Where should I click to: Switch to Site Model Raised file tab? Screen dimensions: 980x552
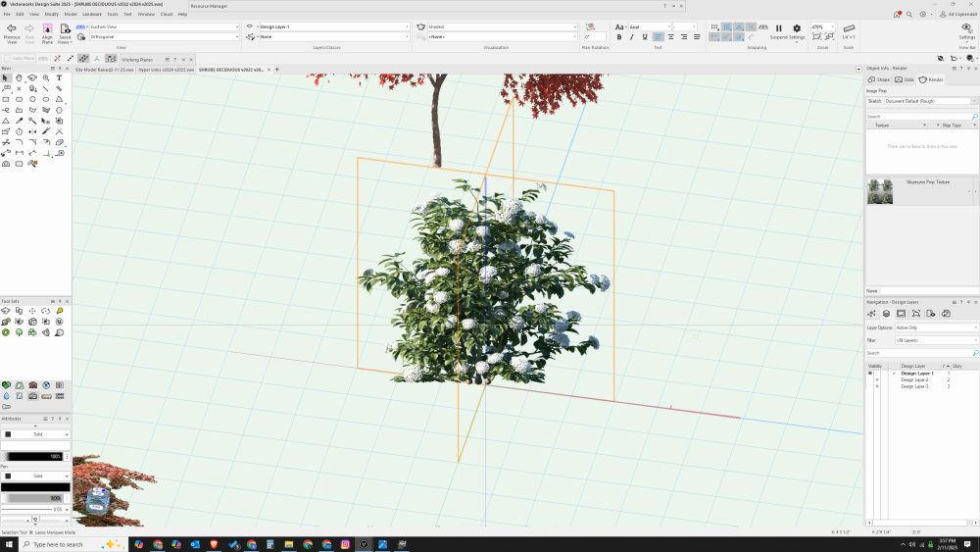pos(104,70)
